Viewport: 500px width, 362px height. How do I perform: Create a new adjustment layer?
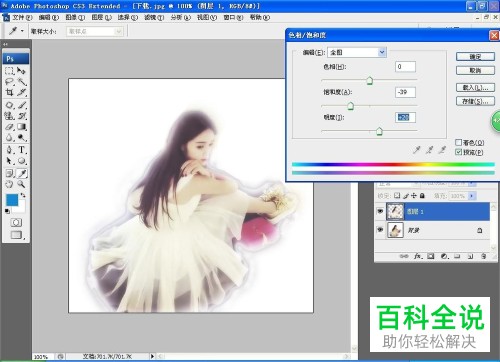pyautogui.click(x=444, y=256)
